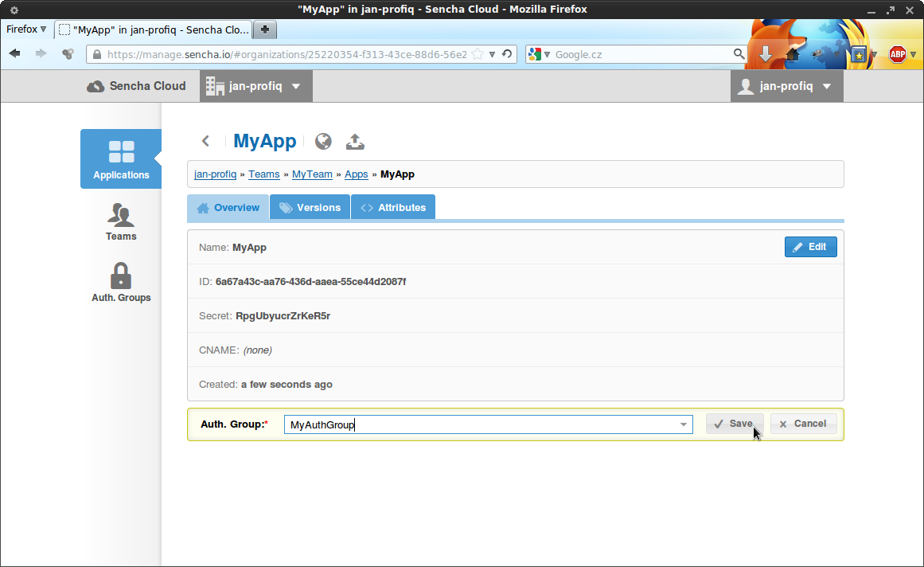924x567 pixels.
Task: Click the Edit button for app details
Action: (809, 247)
